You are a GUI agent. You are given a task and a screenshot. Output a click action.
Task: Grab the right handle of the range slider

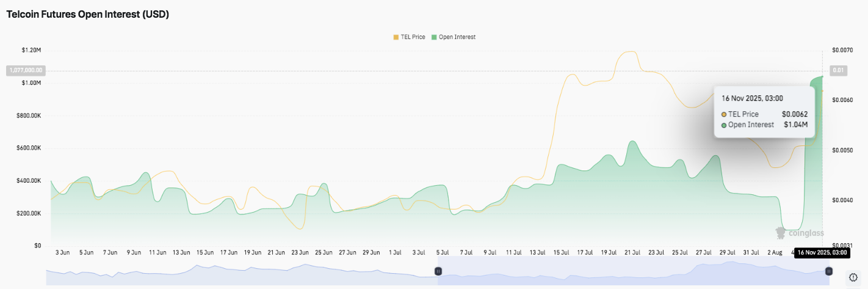point(828,271)
